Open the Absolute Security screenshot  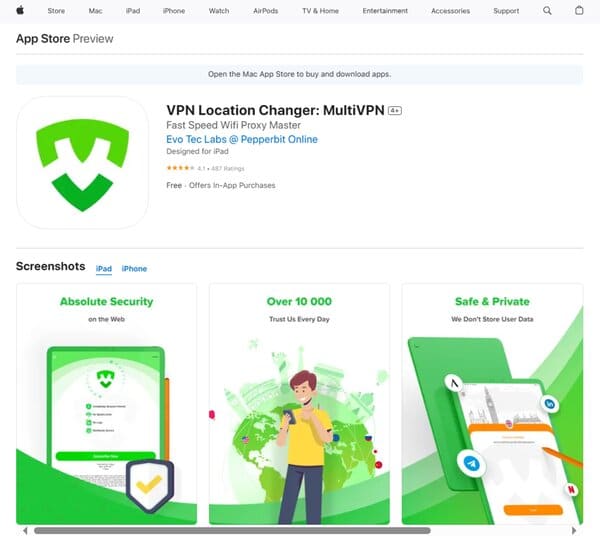tap(106, 404)
